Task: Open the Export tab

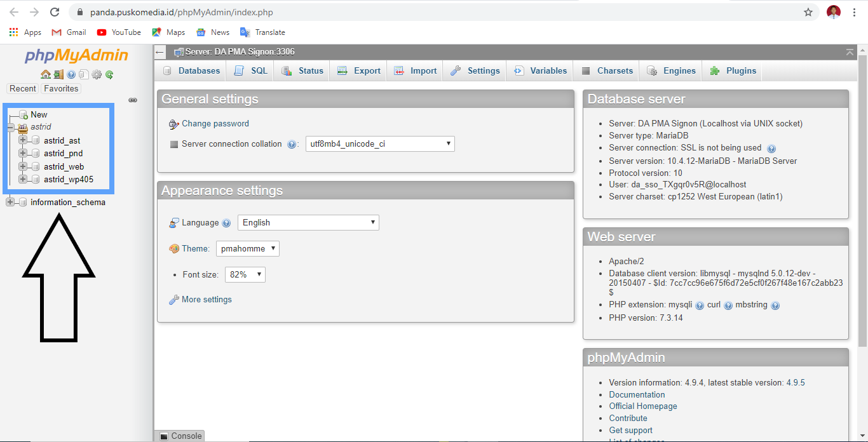Action: pos(358,70)
